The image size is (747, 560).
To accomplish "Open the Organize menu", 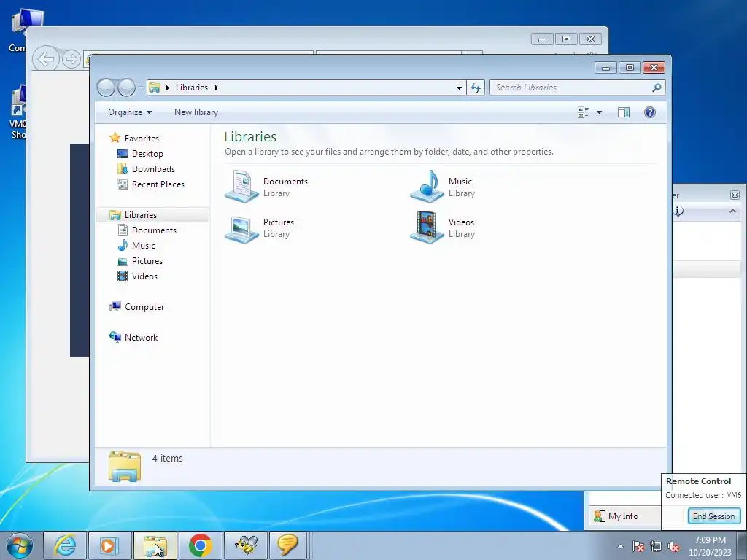I will [x=130, y=112].
